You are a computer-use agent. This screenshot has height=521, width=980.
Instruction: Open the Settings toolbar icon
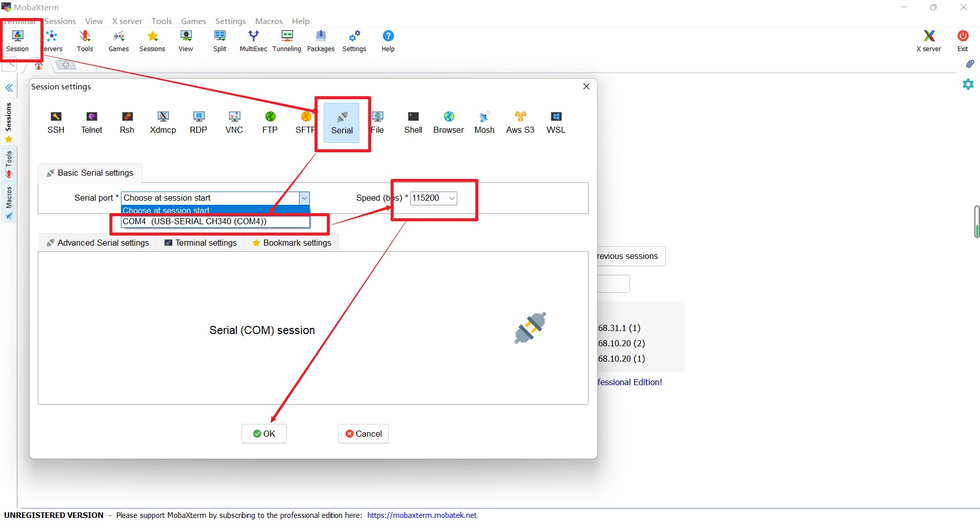coord(354,41)
